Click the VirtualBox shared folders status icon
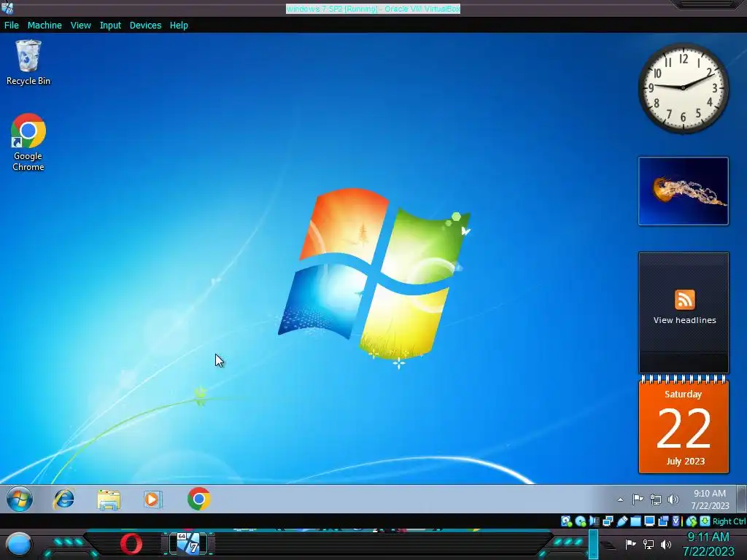The image size is (747, 560). (635, 521)
